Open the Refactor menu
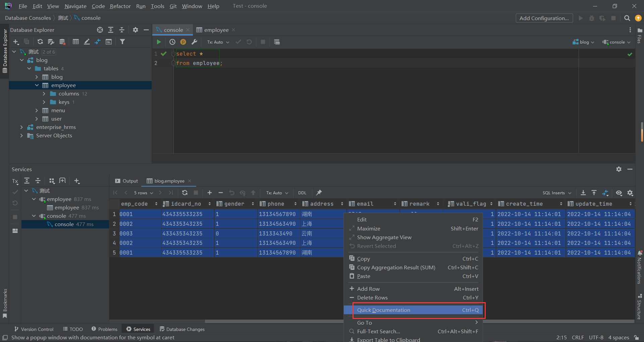This screenshot has height=342, width=644. click(x=120, y=6)
